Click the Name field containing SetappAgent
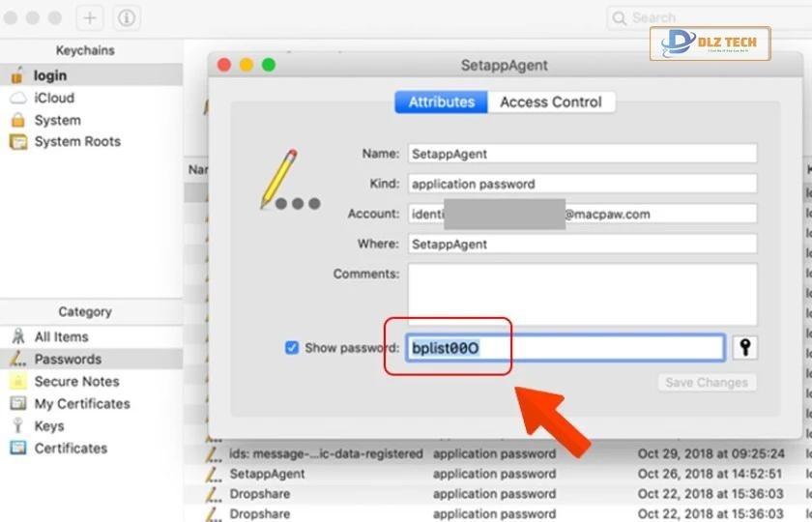The width and height of the screenshot is (812, 522). tap(581, 154)
